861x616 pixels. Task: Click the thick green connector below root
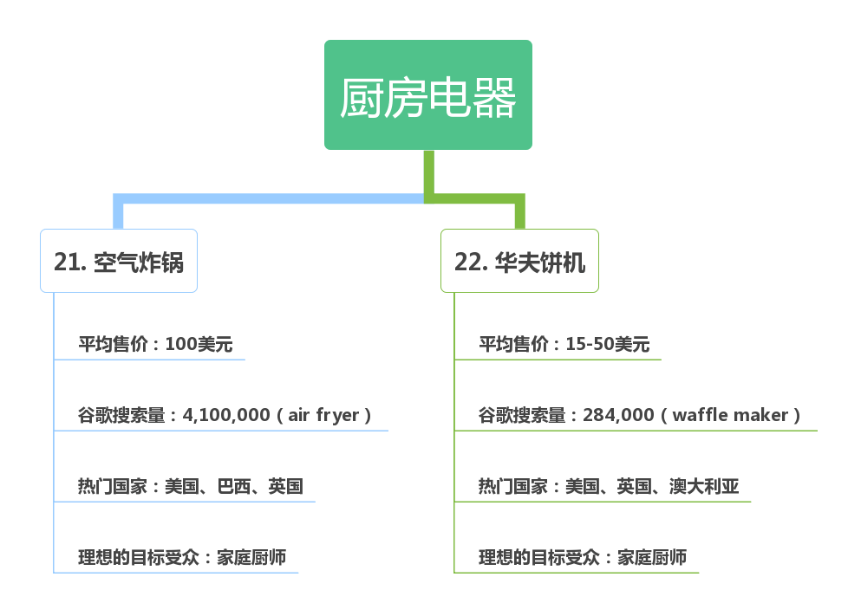(x=429, y=173)
